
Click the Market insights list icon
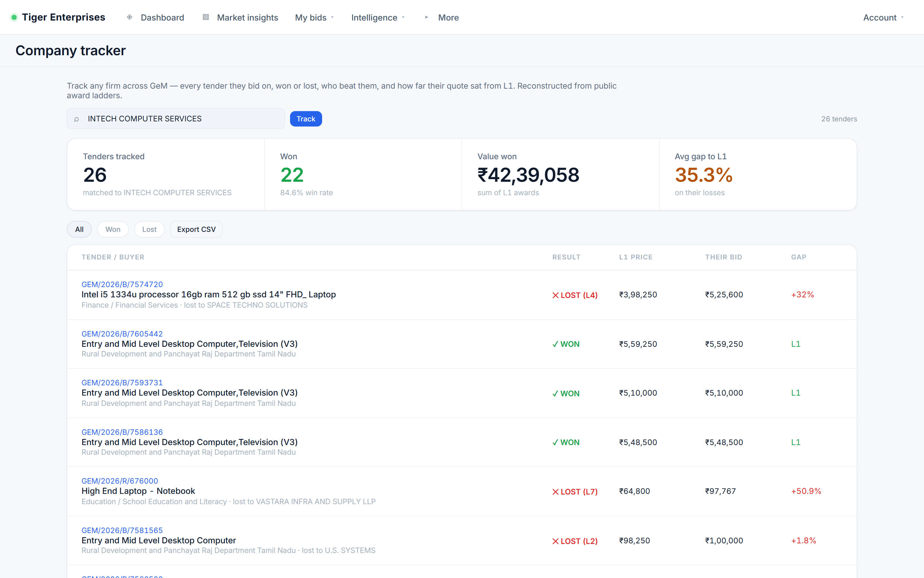(x=206, y=17)
